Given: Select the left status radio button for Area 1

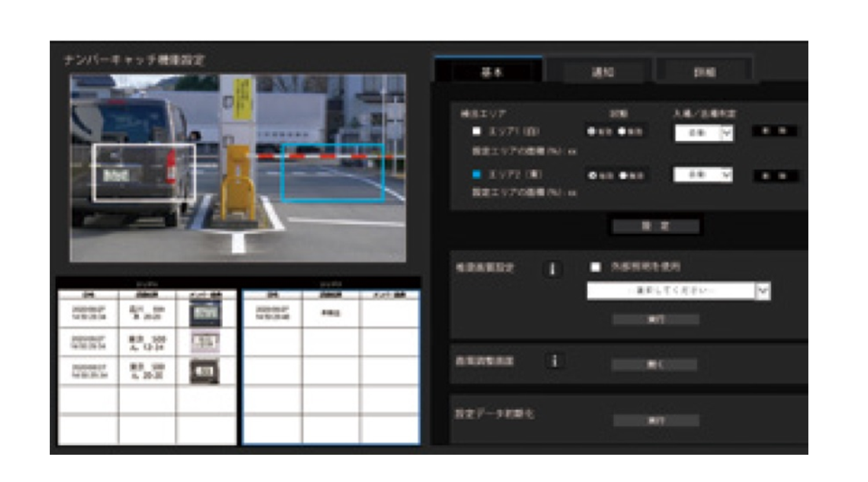Looking at the screenshot, I should click(591, 131).
